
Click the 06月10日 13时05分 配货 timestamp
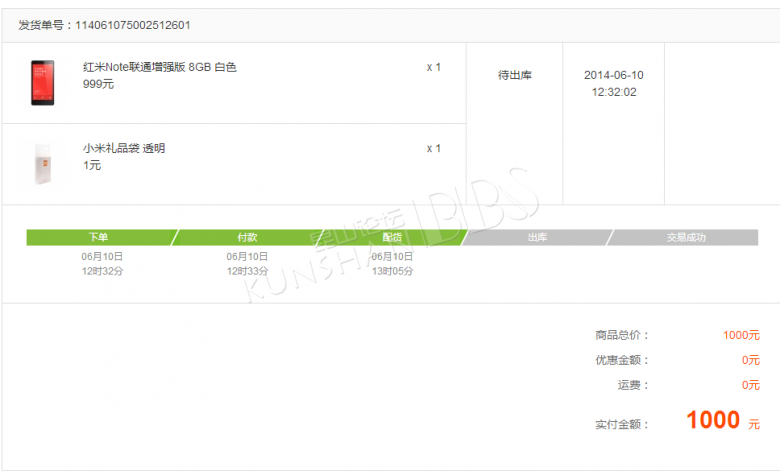click(392, 264)
